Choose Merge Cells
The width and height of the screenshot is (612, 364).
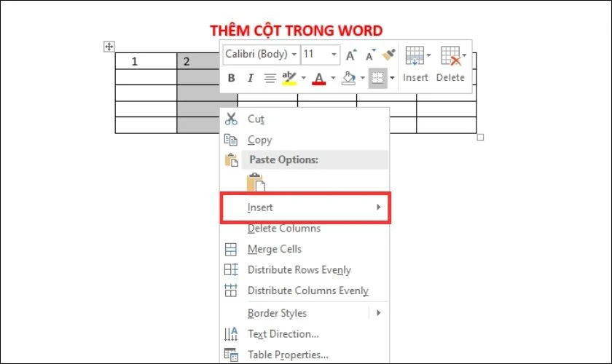pos(305,249)
